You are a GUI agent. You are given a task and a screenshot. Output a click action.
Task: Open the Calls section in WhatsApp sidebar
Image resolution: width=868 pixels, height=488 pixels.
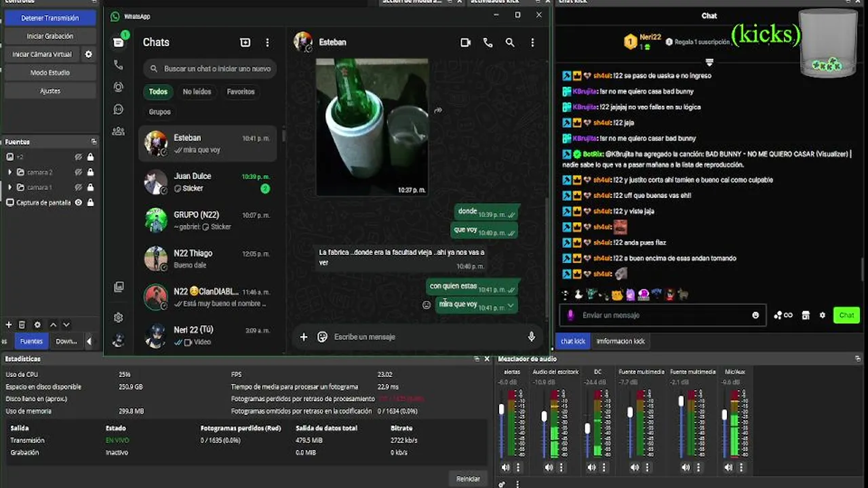pyautogui.click(x=119, y=65)
